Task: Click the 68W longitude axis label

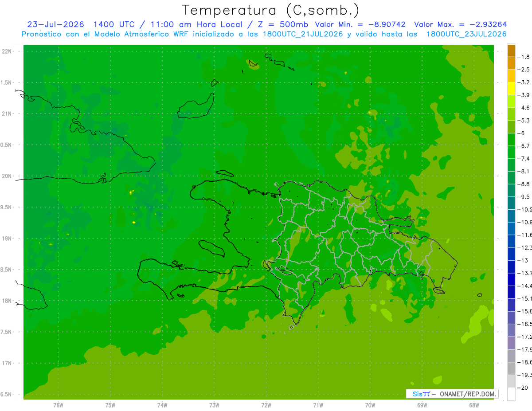Action: (474, 405)
